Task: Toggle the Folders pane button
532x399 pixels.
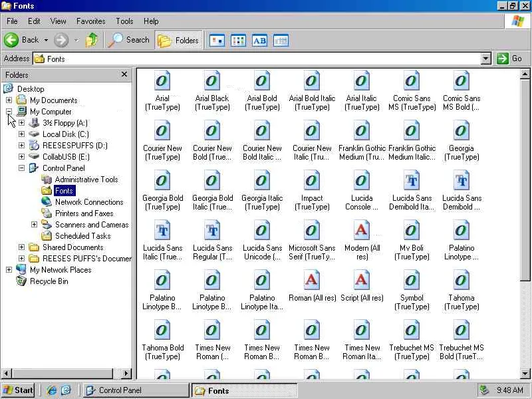Action: click(x=178, y=41)
